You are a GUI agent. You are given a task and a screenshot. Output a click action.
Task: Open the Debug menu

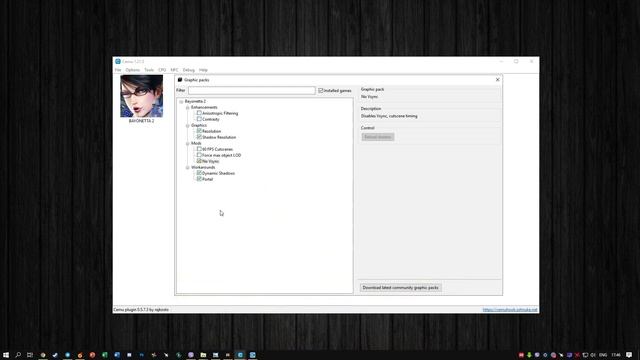click(x=189, y=70)
